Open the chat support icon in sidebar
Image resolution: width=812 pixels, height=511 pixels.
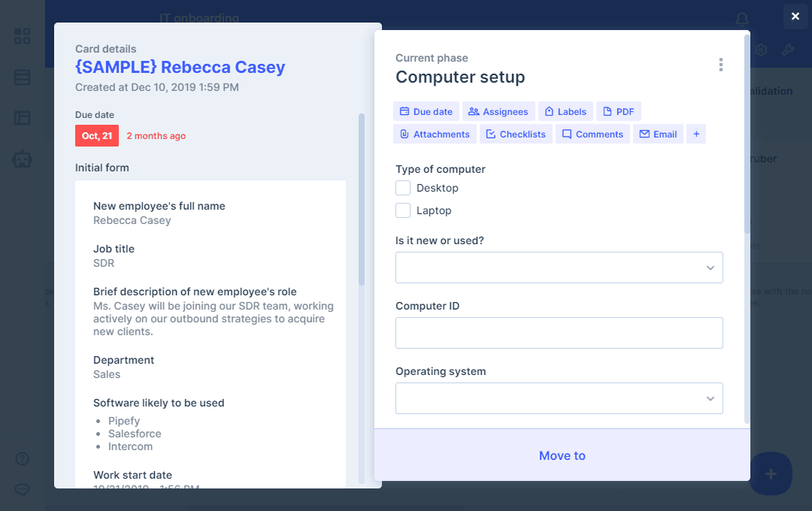(x=23, y=489)
